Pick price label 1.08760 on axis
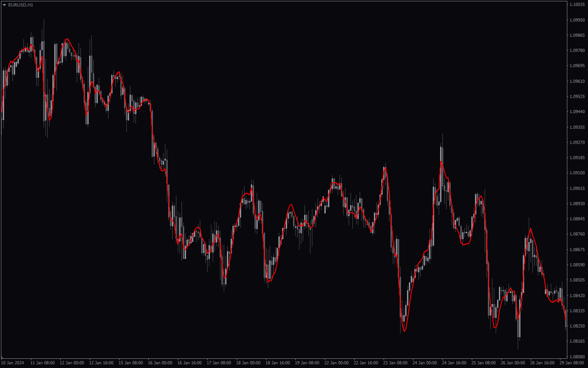This screenshot has height=368, width=588. tap(577, 234)
